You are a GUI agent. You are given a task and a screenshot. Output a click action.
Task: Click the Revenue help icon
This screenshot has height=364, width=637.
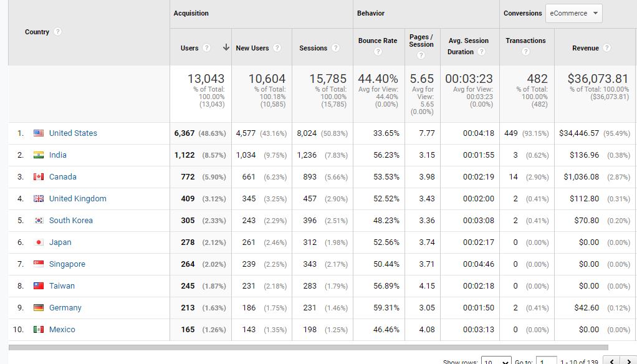[606, 48]
